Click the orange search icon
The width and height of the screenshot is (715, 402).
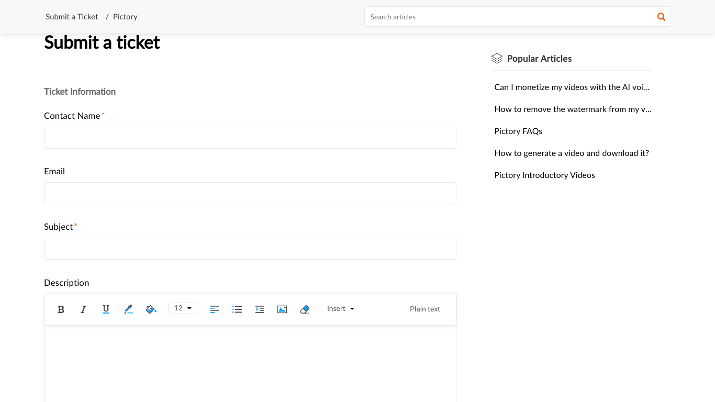coord(661,17)
